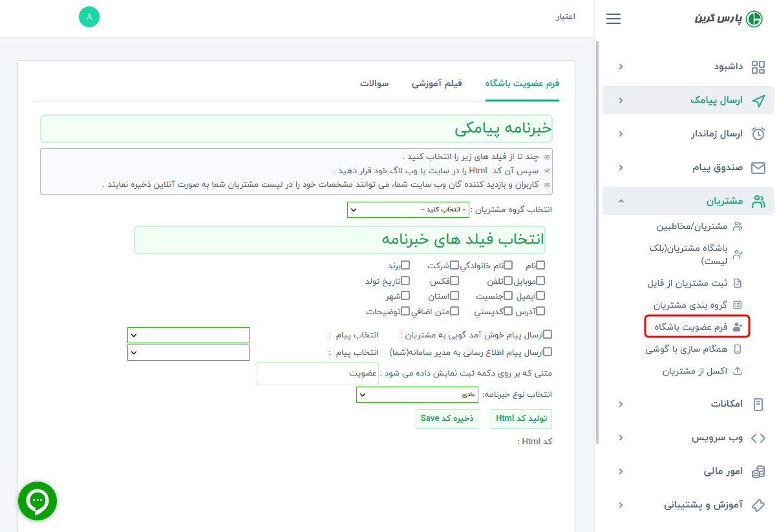779x532 pixels.
Task: Enable the ایمیل field checkbox
Action: click(x=541, y=295)
